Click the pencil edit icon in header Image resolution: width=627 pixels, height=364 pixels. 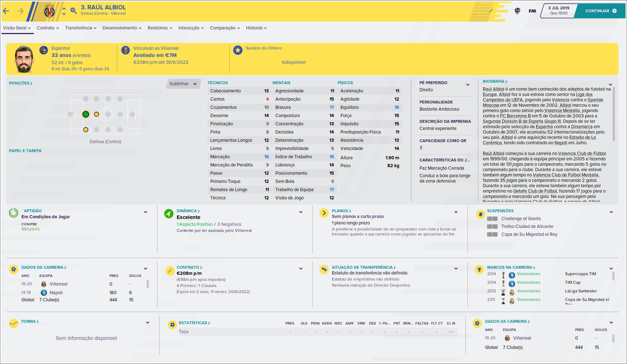(491, 10)
